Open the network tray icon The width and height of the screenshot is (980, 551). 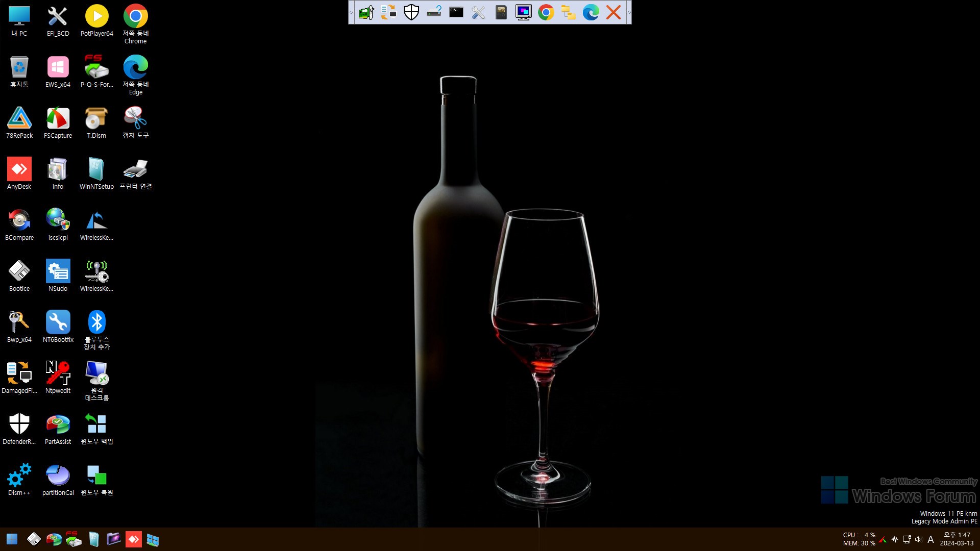pyautogui.click(x=906, y=539)
